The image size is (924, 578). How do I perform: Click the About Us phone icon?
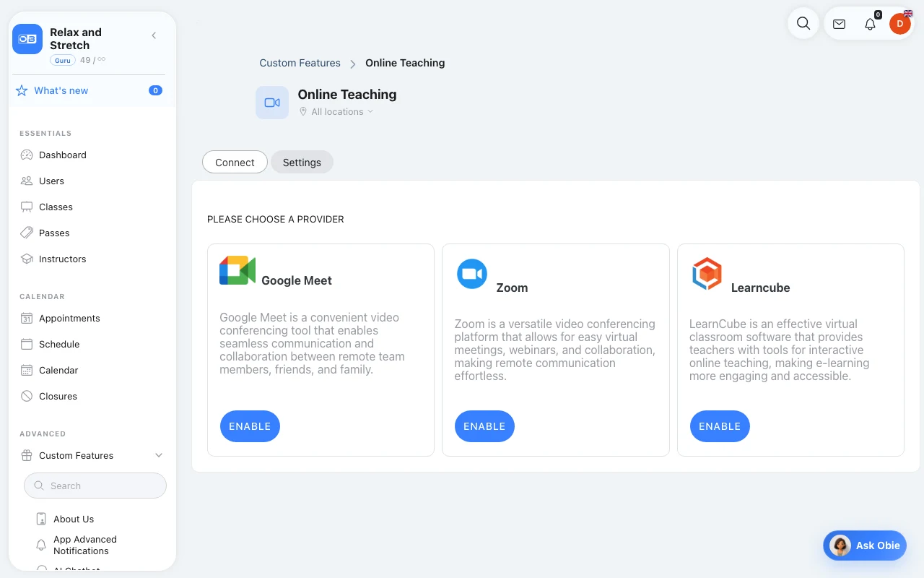(x=41, y=519)
